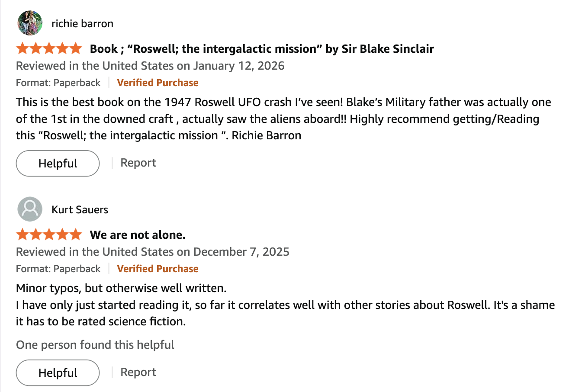Report richie barron's review
585x392 pixels.
[x=138, y=163]
